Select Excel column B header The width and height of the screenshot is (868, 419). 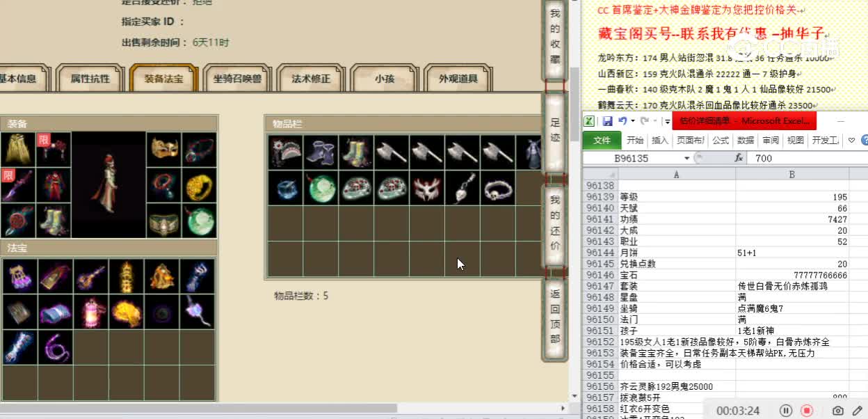792,174
